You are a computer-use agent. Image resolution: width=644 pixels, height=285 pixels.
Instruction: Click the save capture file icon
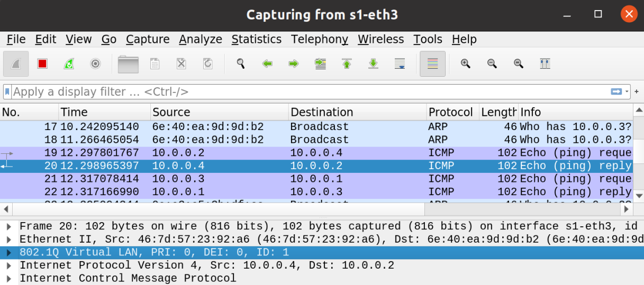tap(155, 64)
